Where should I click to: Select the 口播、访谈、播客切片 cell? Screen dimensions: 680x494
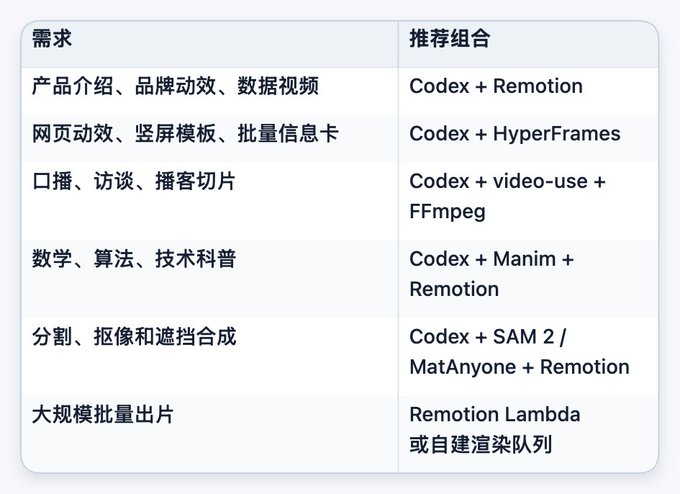[209, 201]
